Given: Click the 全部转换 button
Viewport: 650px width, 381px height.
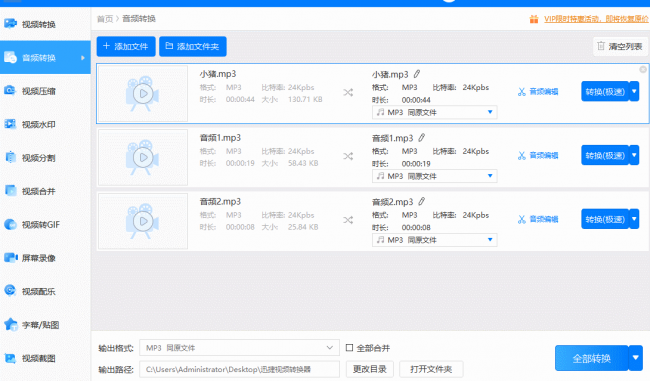Looking at the screenshot, I should click(592, 358).
